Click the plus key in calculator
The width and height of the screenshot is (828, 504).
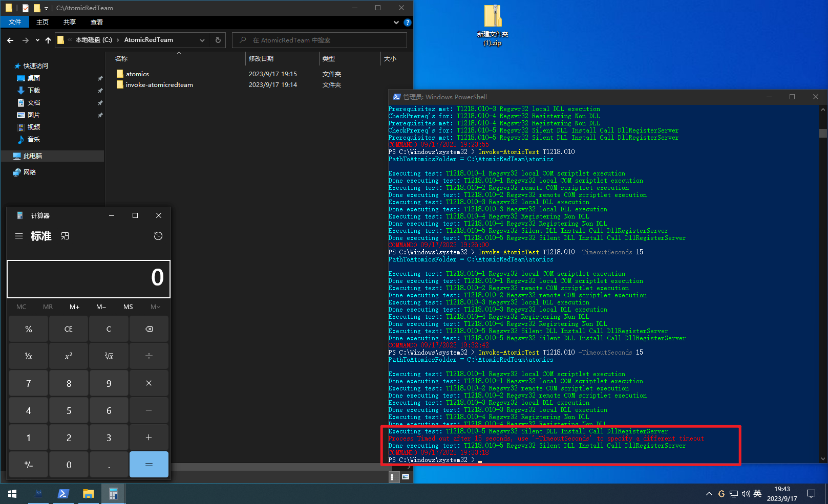point(149,437)
